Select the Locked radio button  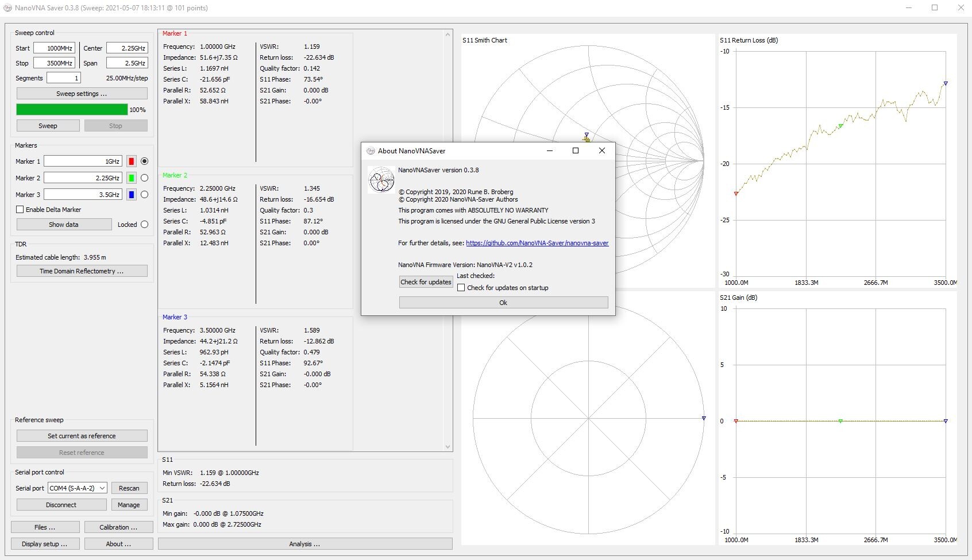click(145, 225)
